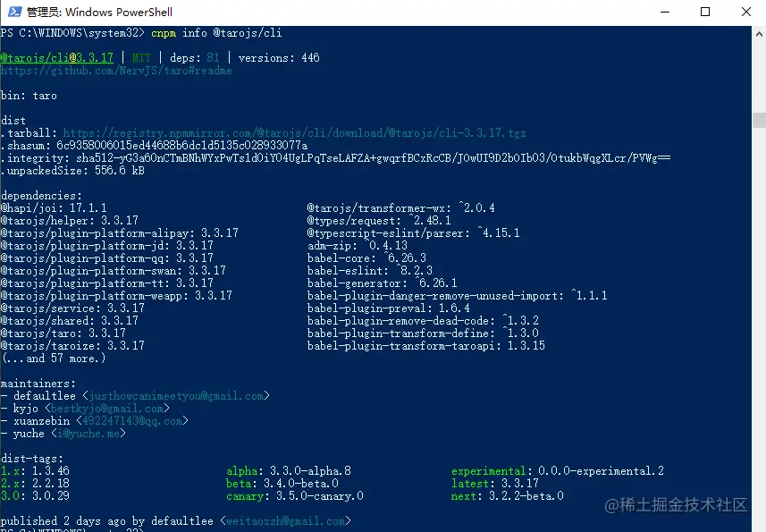The image size is (766, 532).
Task: Click the window title text
Action: [99, 13]
